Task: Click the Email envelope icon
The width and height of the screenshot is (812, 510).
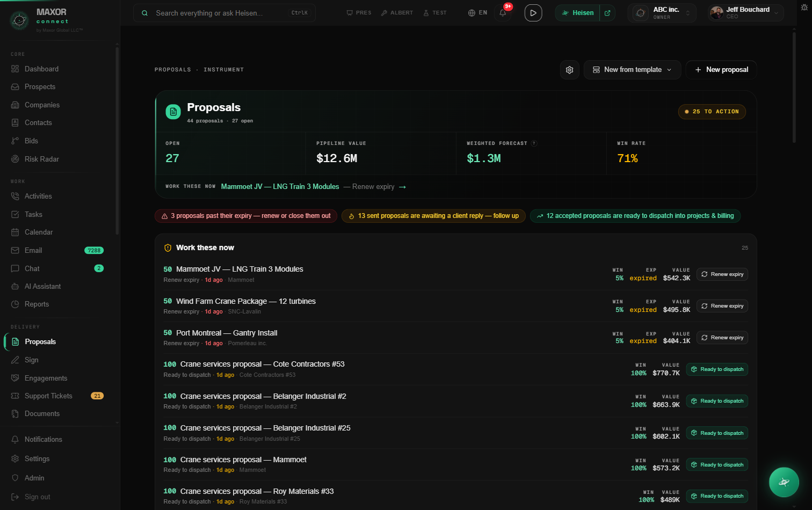Action: (x=15, y=250)
